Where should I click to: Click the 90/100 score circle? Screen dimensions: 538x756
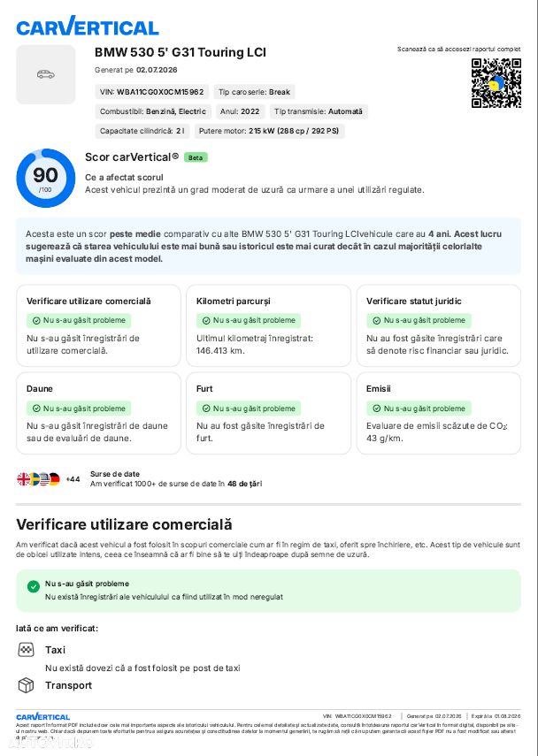tap(46, 178)
